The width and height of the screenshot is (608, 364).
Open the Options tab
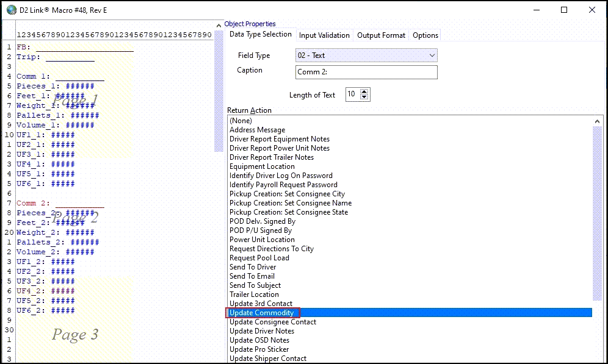(x=425, y=35)
